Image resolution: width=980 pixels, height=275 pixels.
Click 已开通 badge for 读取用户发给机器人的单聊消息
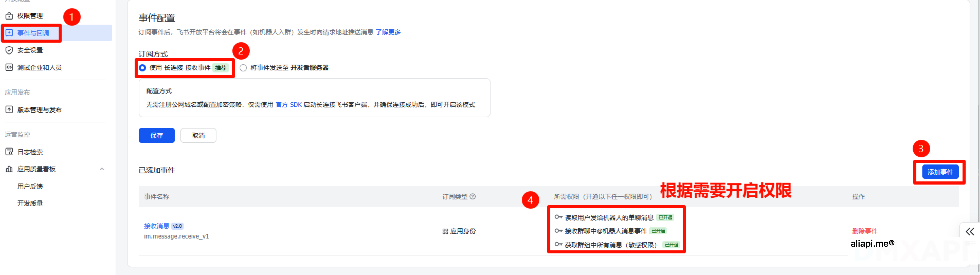click(665, 218)
